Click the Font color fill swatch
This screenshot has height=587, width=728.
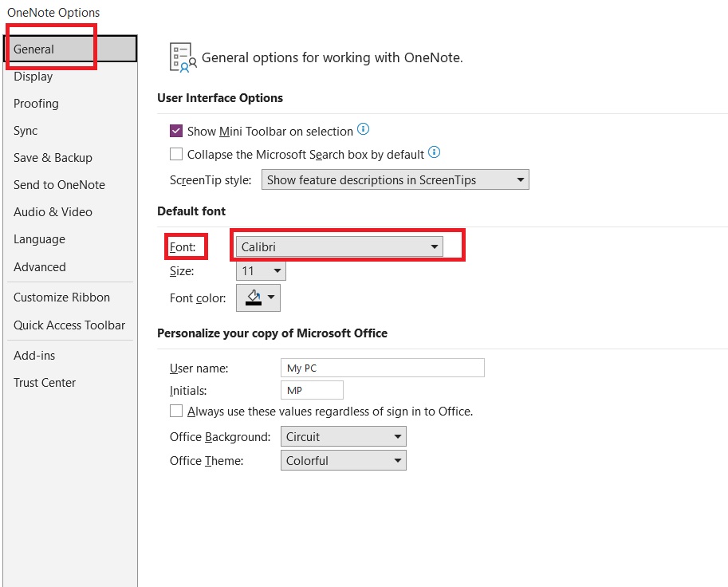254,297
